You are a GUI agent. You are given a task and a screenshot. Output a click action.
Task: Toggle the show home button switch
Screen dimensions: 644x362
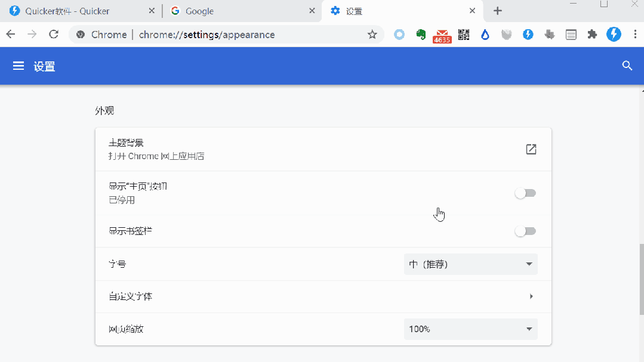(525, 193)
